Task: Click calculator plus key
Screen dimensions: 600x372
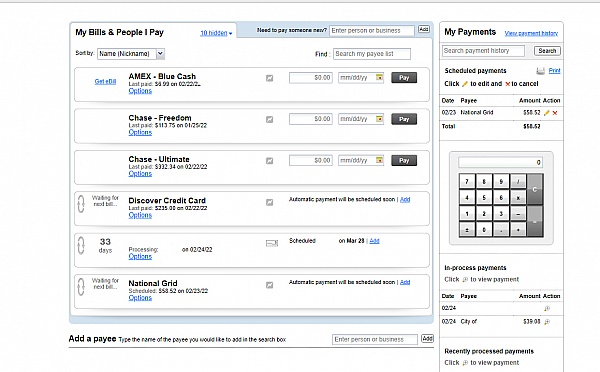Action: pyautogui.click(x=518, y=230)
